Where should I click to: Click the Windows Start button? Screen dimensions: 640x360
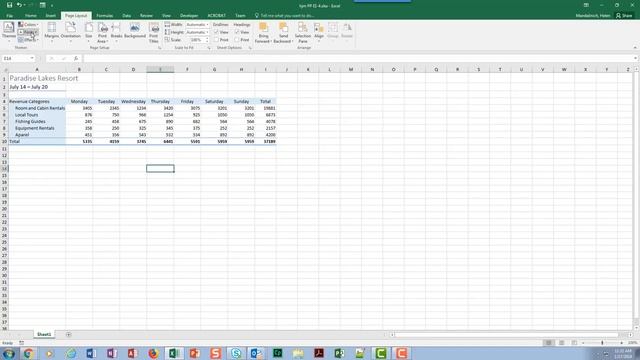pos(9,353)
